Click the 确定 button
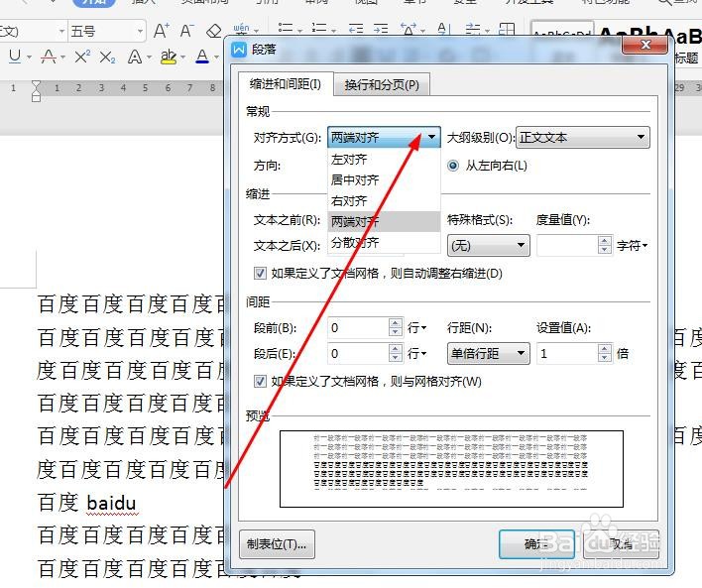 [x=536, y=544]
